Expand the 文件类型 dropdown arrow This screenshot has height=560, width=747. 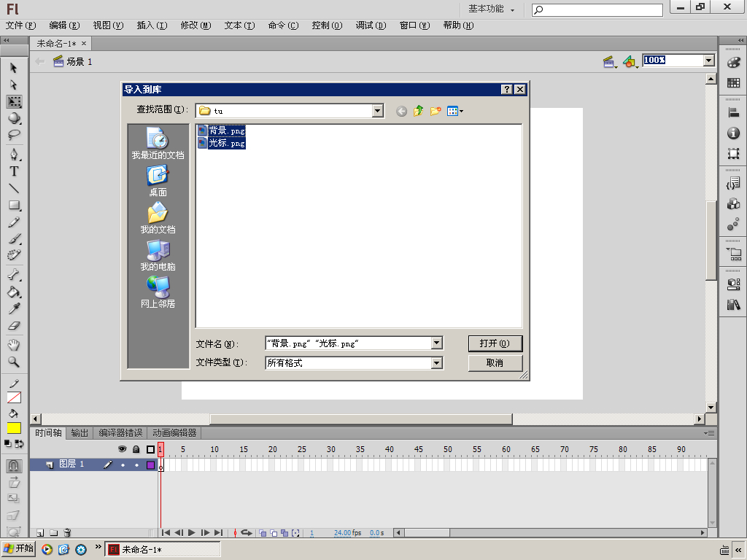(x=436, y=363)
